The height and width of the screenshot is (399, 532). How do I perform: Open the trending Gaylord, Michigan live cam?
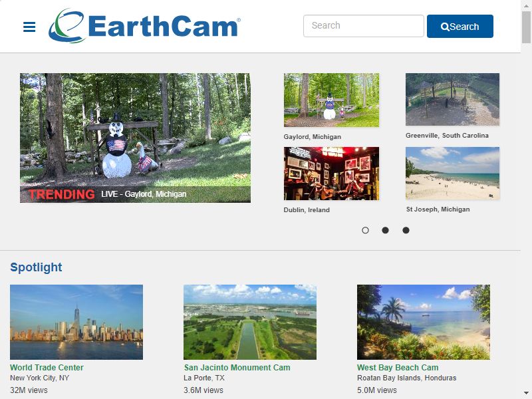pyautogui.click(x=135, y=138)
